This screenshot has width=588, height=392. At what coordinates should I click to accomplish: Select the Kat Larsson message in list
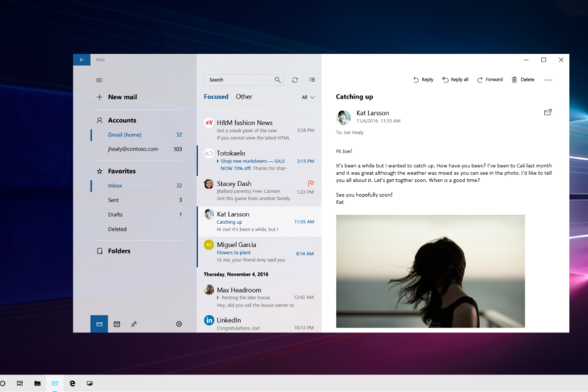point(259,221)
